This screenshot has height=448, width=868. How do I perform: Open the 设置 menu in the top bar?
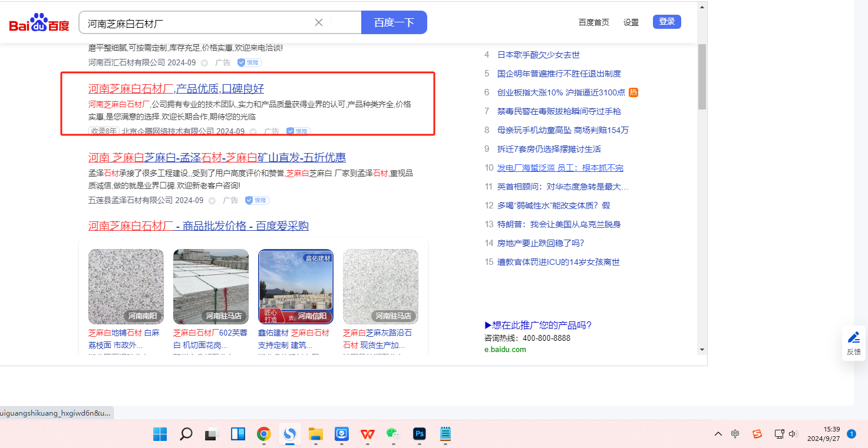pyautogui.click(x=631, y=22)
